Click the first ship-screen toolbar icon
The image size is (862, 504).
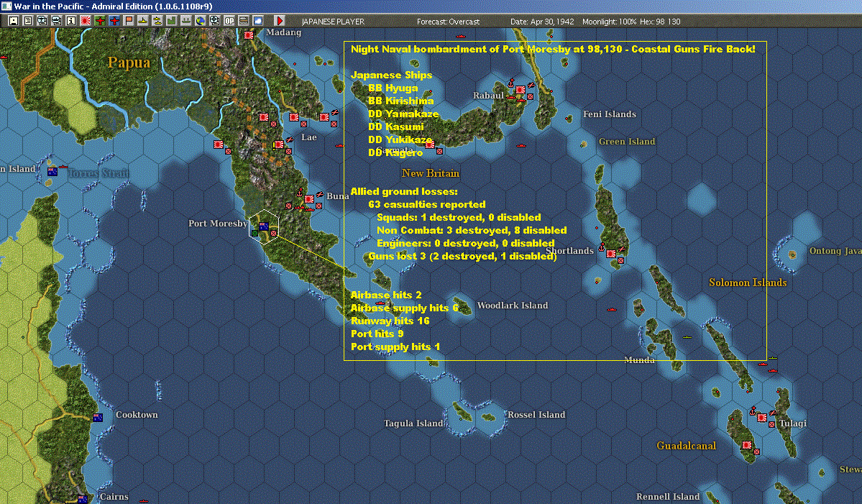click(42, 21)
